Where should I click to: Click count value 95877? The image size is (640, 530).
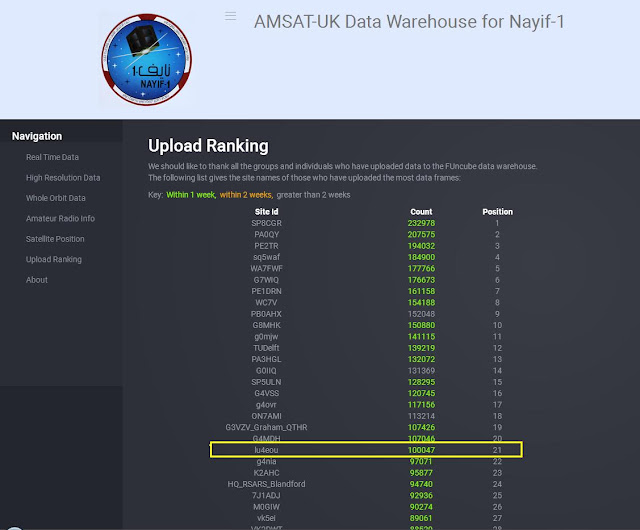[421, 473]
